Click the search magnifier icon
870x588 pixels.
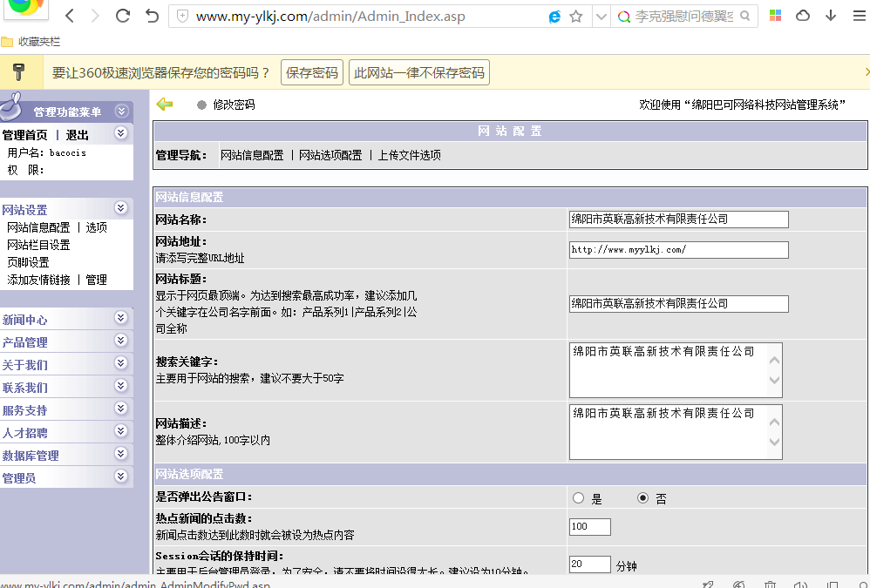tap(745, 16)
